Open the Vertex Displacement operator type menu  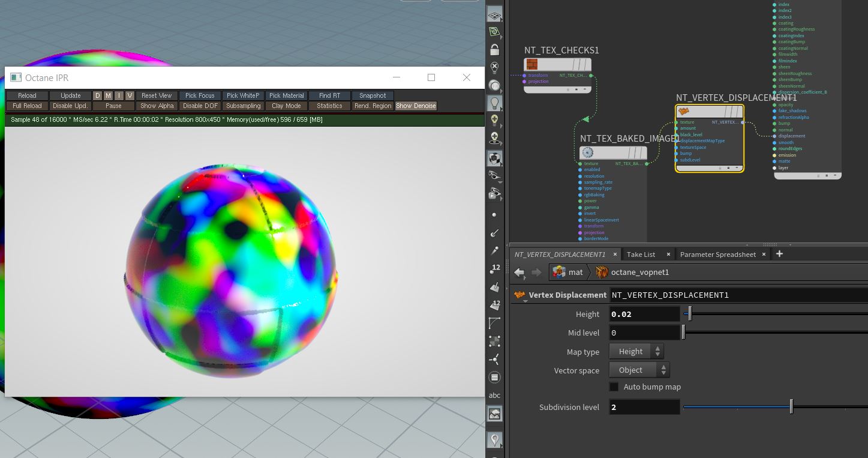pyautogui.click(x=519, y=295)
